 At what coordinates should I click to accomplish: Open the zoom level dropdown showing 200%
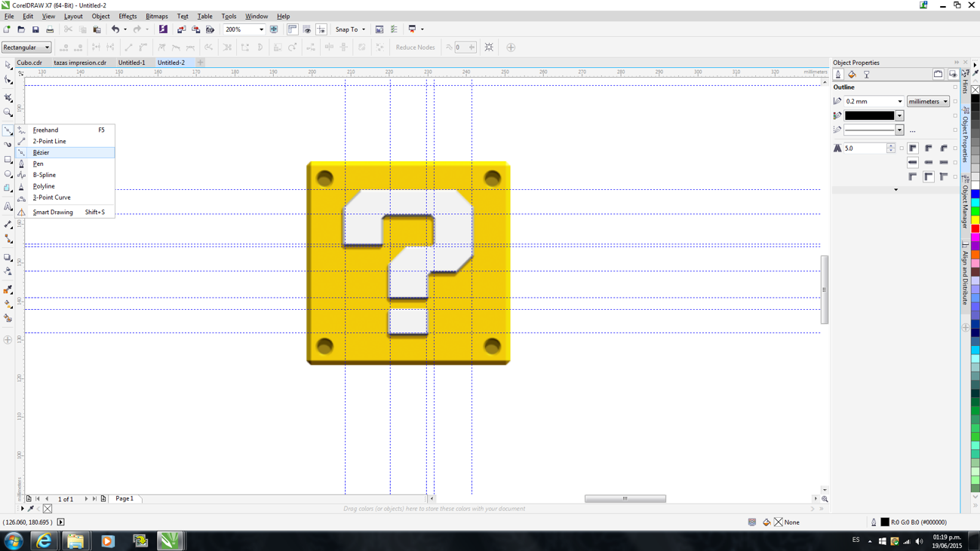[260, 29]
